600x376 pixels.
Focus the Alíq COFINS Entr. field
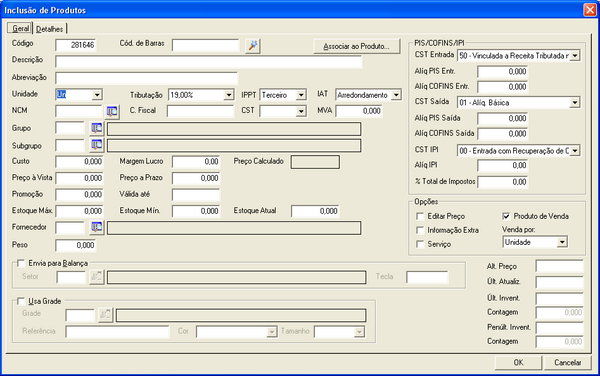[x=502, y=87]
